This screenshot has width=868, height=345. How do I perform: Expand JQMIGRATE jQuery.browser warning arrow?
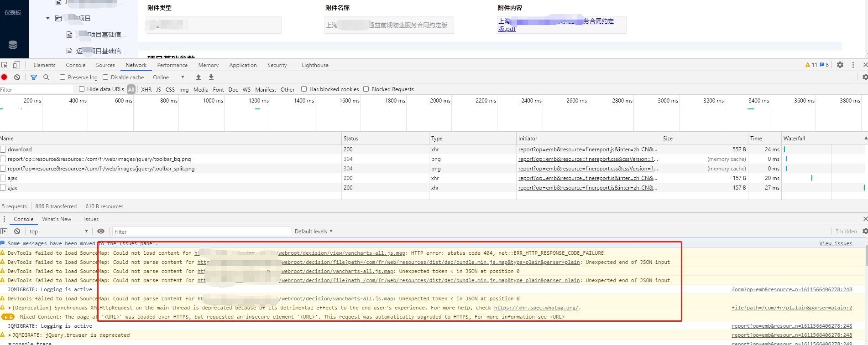(10, 335)
